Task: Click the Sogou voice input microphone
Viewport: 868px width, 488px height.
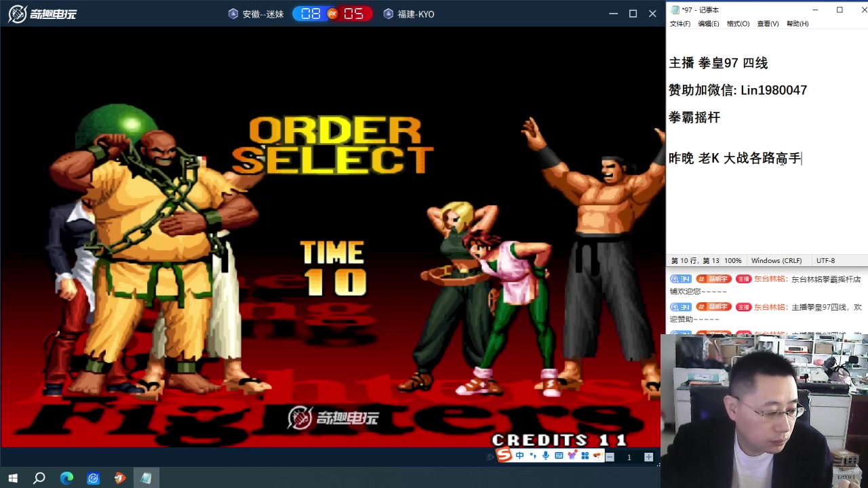Action: click(546, 456)
